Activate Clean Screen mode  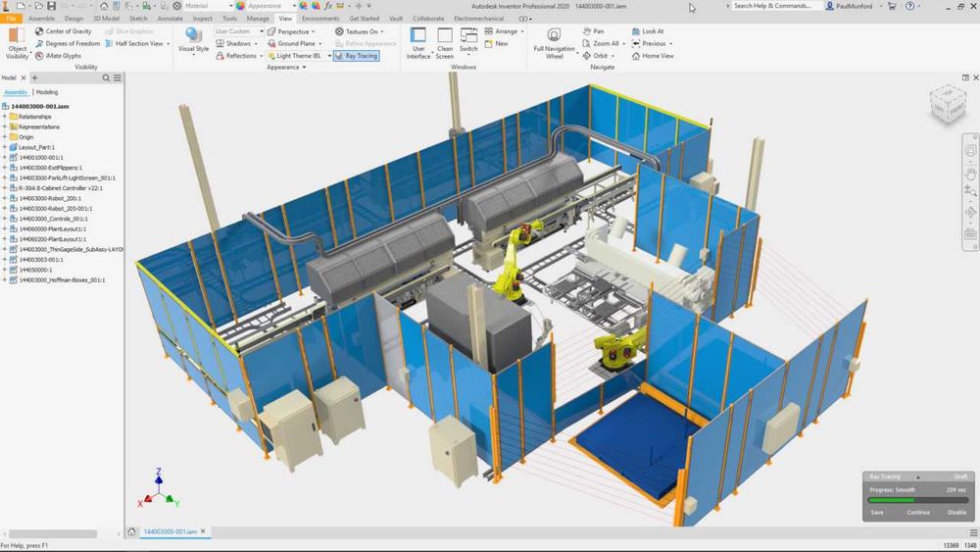point(445,43)
